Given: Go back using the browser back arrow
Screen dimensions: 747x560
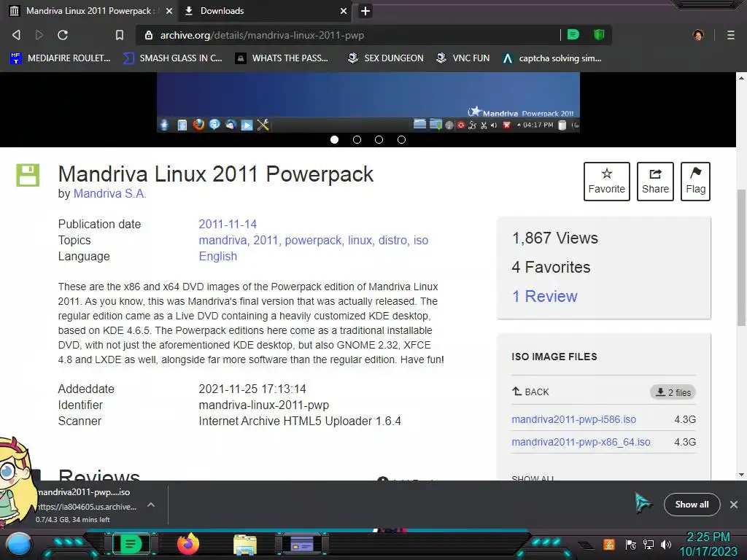Looking at the screenshot, I should tap(16, 35).
